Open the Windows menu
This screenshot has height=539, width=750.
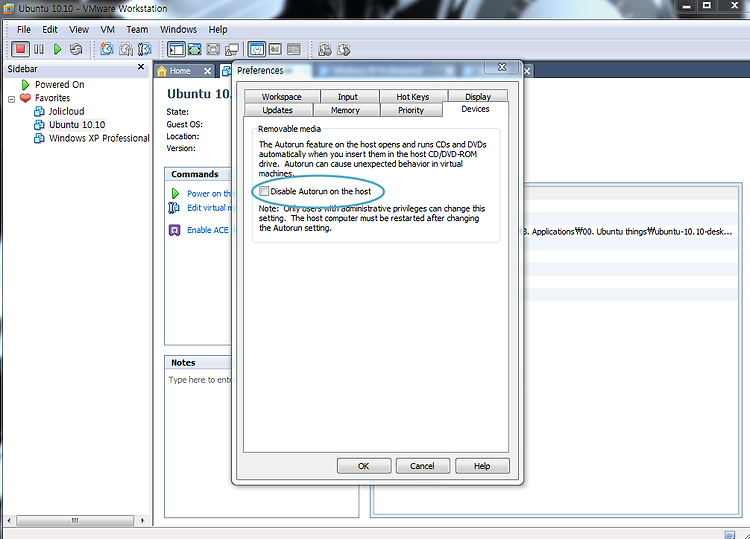coord(178,30)
